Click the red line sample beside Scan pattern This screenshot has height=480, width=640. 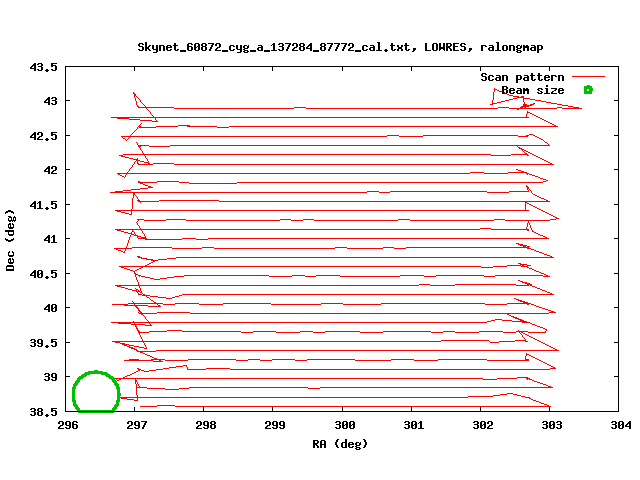(588, 76)
